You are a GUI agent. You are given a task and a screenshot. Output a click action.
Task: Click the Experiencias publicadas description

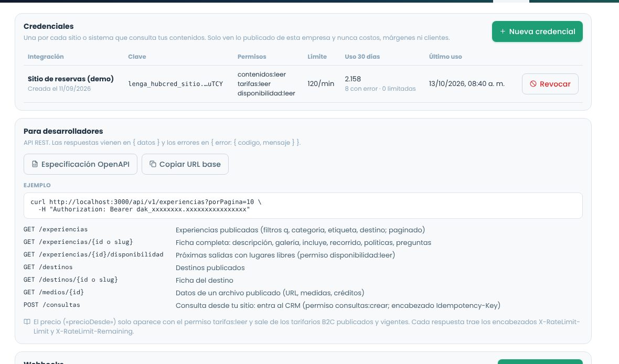click(x=300, y=230)
